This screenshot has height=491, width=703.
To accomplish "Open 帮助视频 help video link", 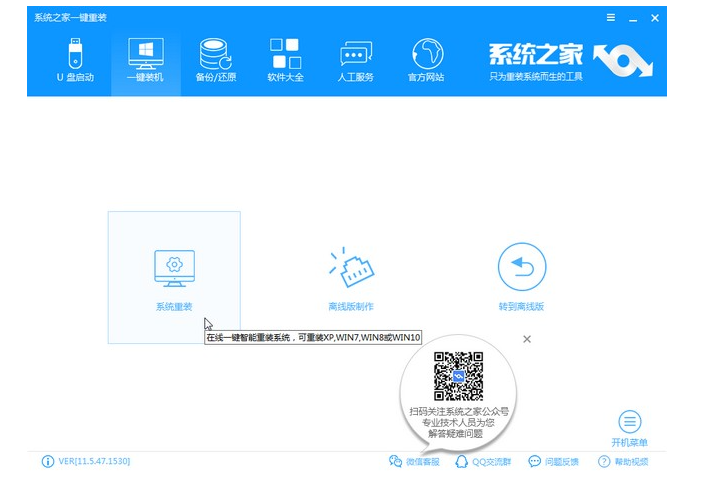I will (x=623, y=461).
